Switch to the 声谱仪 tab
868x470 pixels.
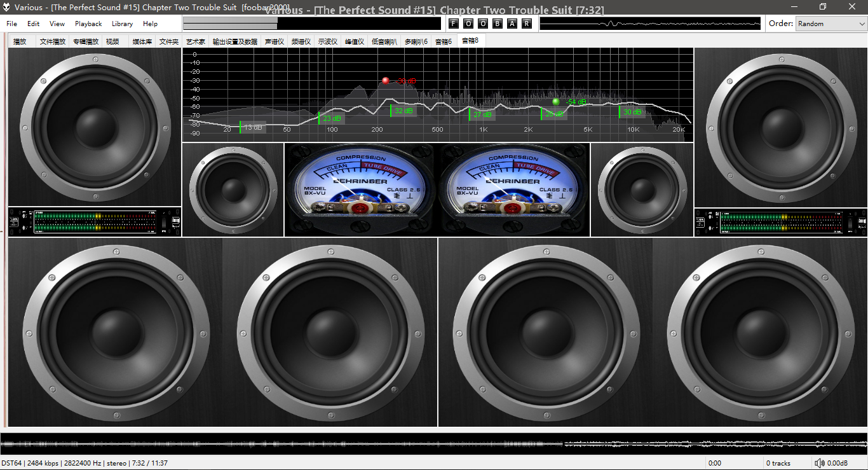[x=275, y=41]
